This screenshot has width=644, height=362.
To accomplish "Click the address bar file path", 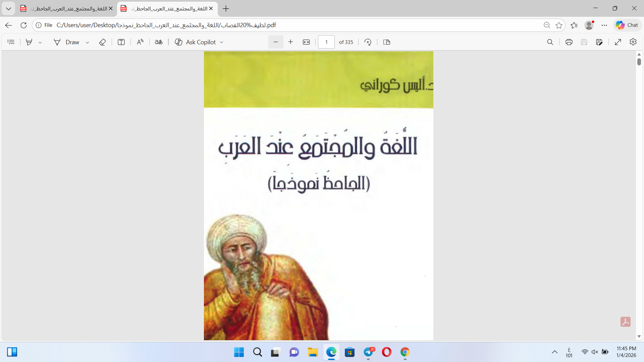I will coord(166,25).
